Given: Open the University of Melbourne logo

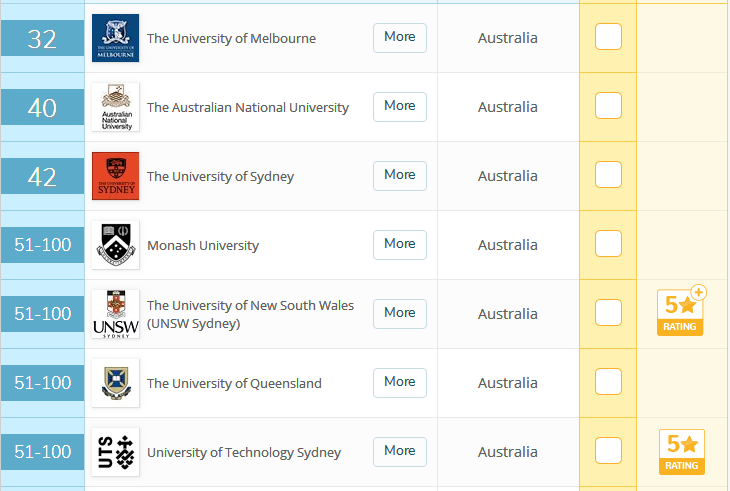Looking at the screenshot, I should 115,38.
